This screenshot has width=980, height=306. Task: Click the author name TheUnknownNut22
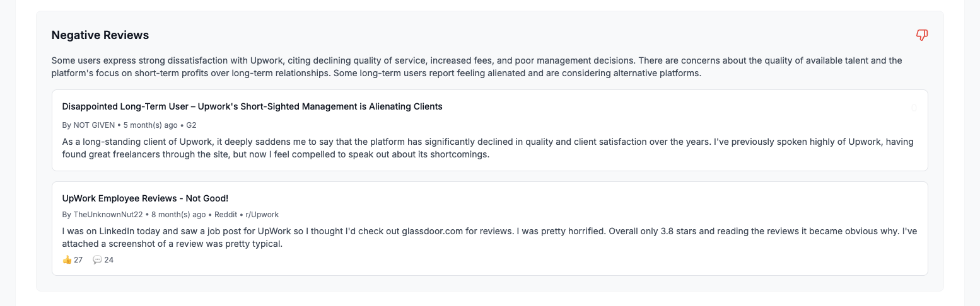click(108, 214)
